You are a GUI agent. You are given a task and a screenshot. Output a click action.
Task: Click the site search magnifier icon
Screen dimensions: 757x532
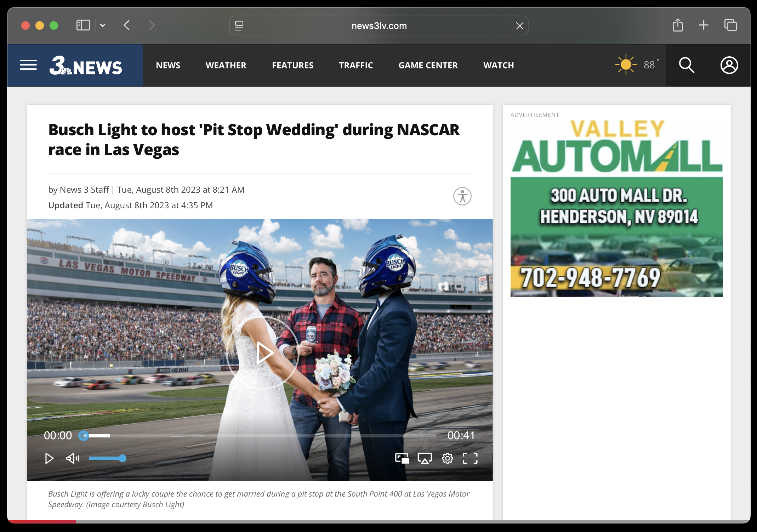(x=686, y=65)
